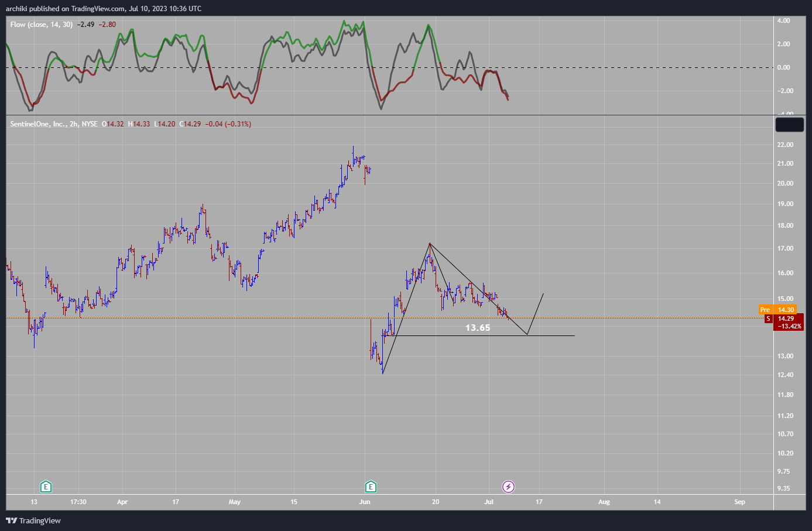The height and width of the screenshot is (531, 812).
Task: Click the 13.00 price axis label
Action: pyautogui.click(x=785, y=356)
